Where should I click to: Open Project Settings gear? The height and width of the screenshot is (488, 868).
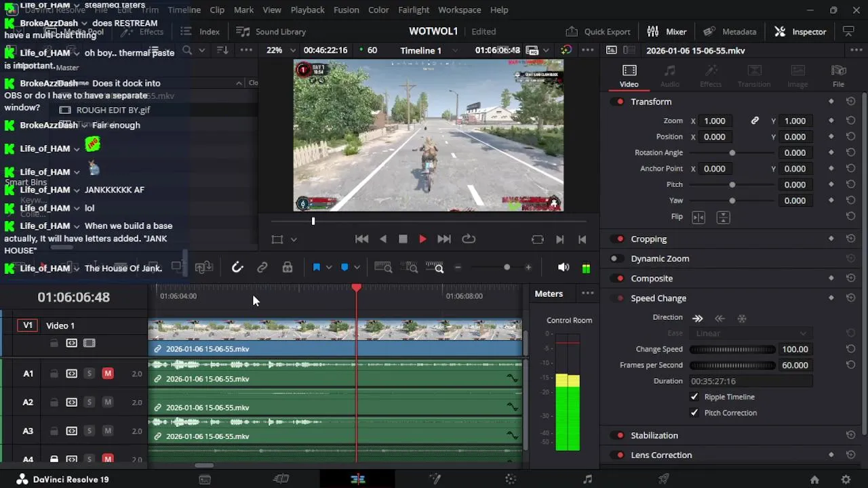tap(846, 480)
